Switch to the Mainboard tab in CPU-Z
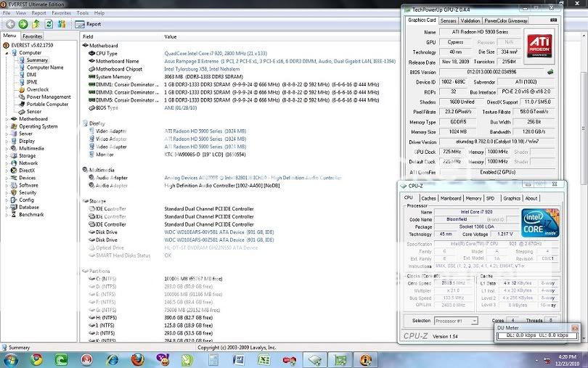Image resolution: width=588 pixels, height=368 pixels. (451, 198)
